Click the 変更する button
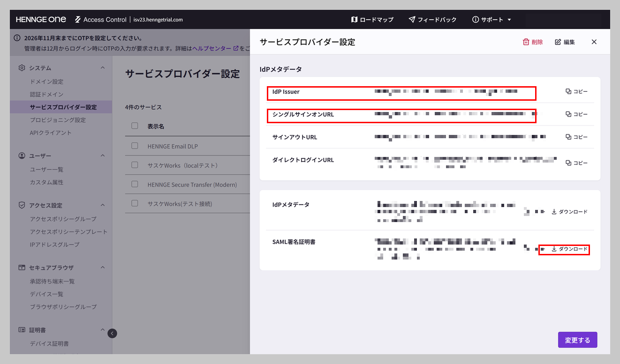The height and width of the screenshot is (364, 620). [577, 340]
